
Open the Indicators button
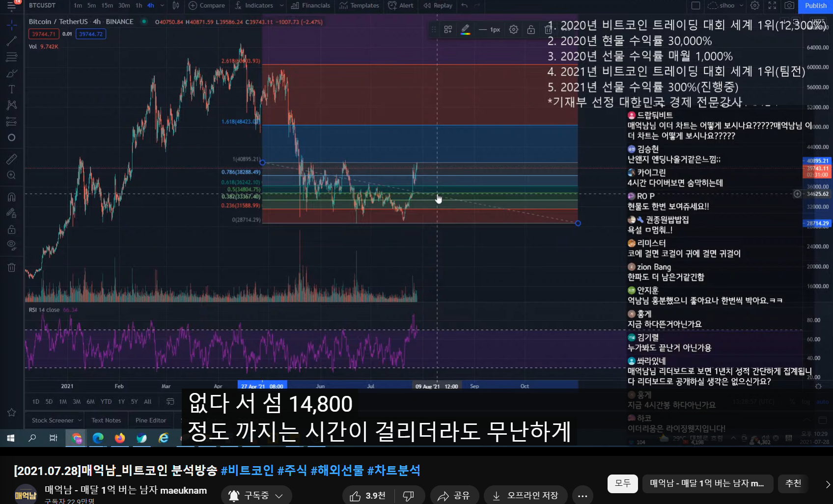254,5
